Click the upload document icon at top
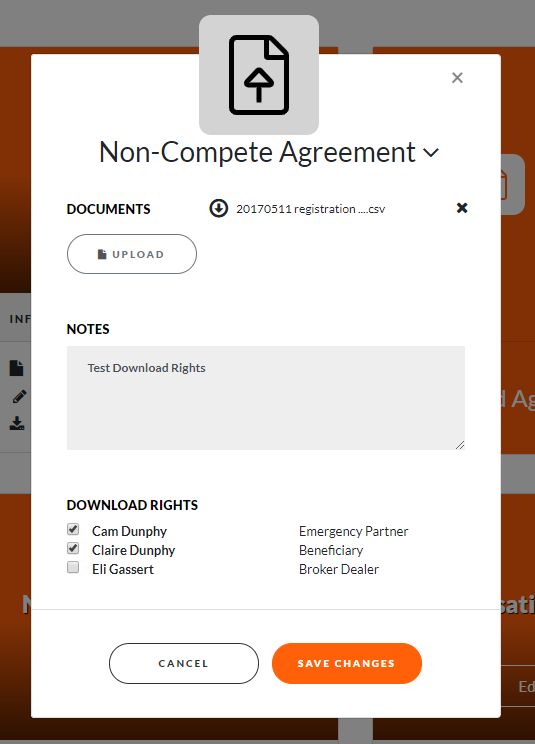The width and height of the screenshot is (535, 744). tap(259, 75)
